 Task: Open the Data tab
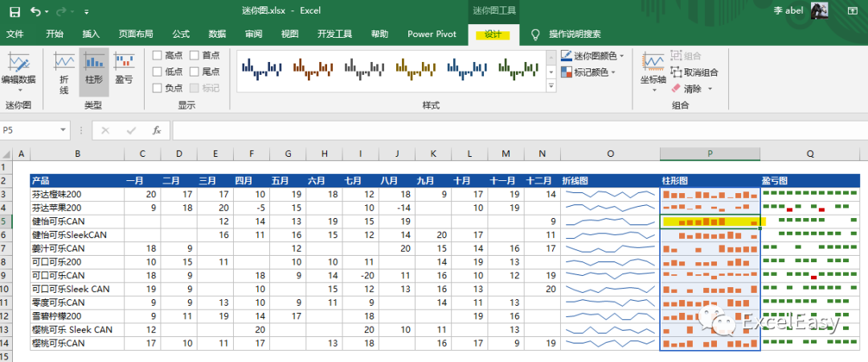pos(217,35)
